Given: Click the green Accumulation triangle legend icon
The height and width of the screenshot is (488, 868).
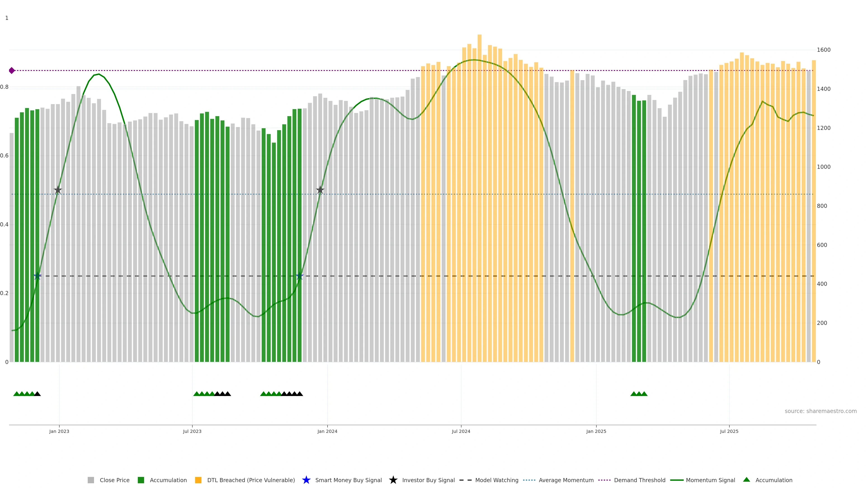Looking at the screenshot, I should point(746,480).
